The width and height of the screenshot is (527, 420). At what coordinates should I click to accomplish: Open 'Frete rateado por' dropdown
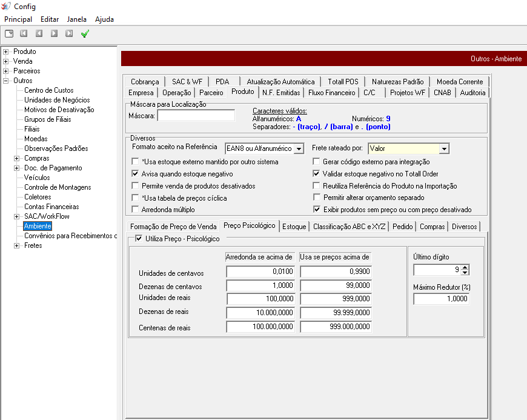(444, 148)
